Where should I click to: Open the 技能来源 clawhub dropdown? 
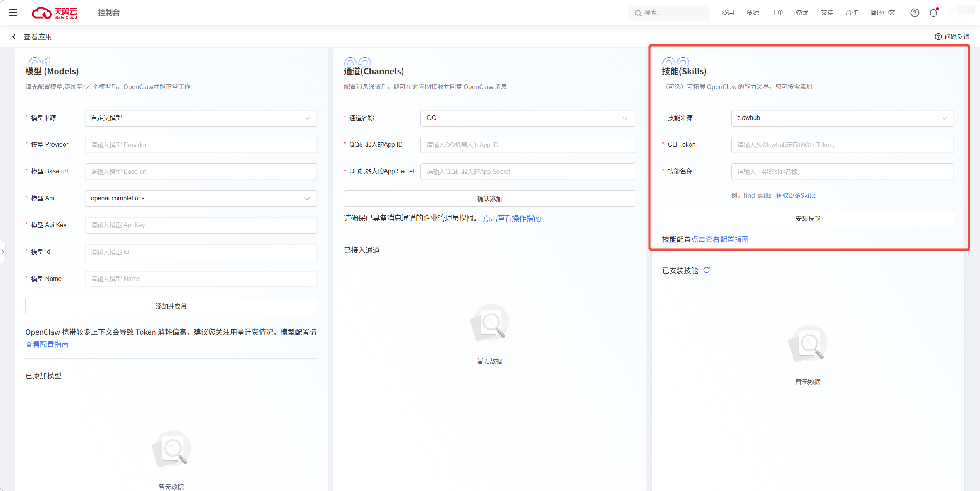(842, 118)
